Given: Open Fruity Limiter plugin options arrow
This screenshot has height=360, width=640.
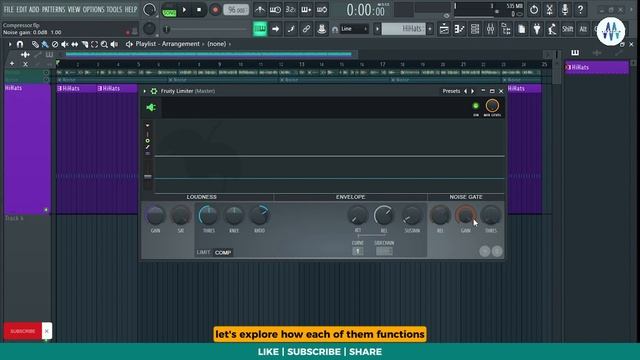Looking at the screenshot, I should pos(145,91).
